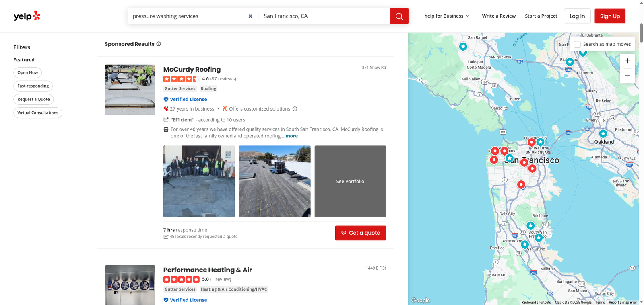Click Performance Heating & Air star rating
This screenshot has width=644, height=305.
pyautogui.click(x=182, y=279)
